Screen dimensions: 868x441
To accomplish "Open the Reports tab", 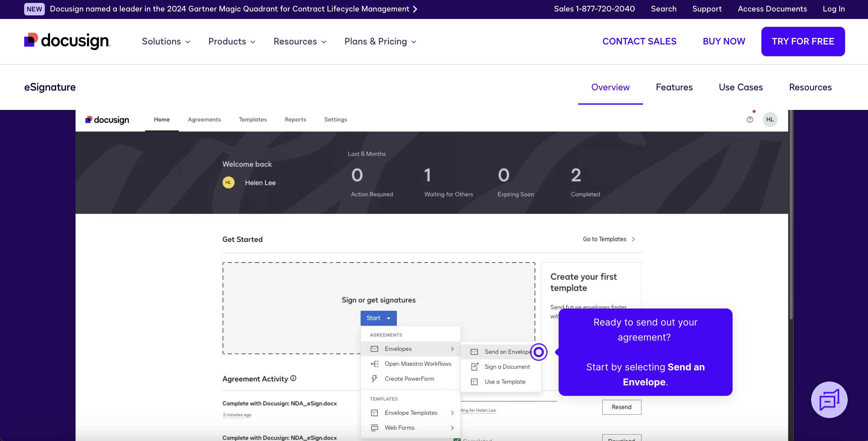I will tap(295, 119).
